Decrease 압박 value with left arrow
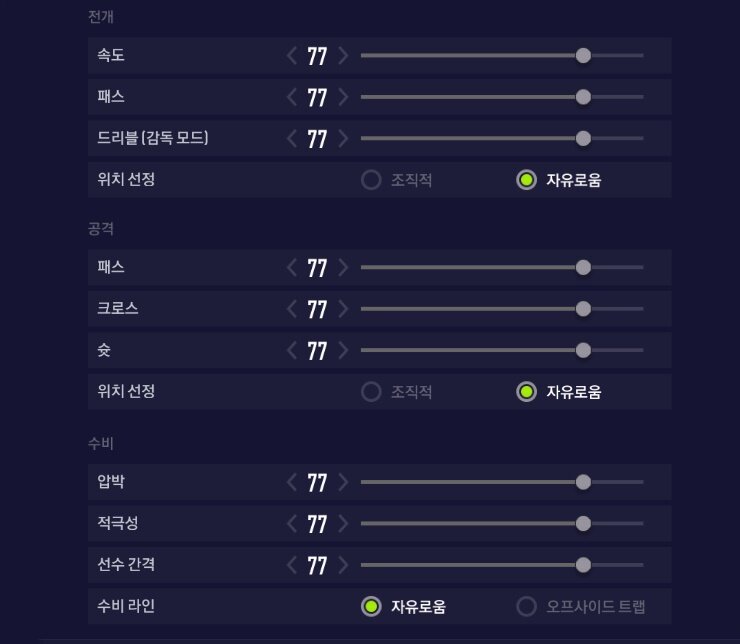This screenshot has height=644, width=740. pos(292,482)
